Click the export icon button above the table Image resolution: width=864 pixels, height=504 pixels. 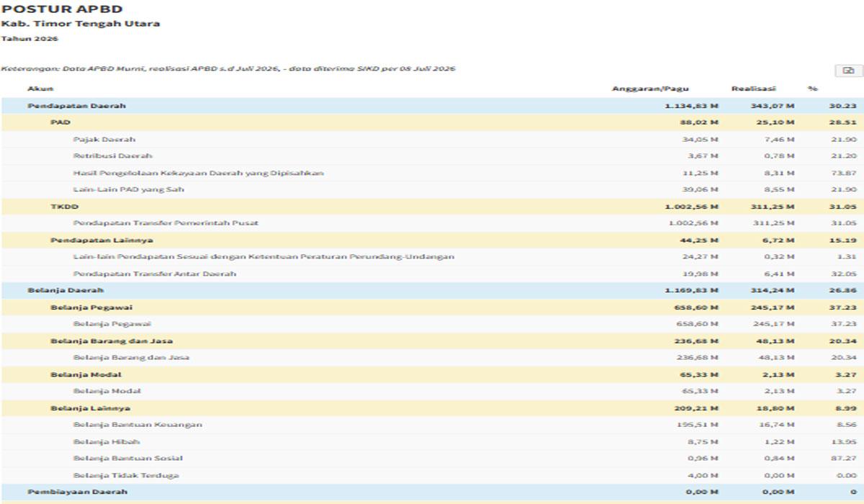tap(849, 71)
